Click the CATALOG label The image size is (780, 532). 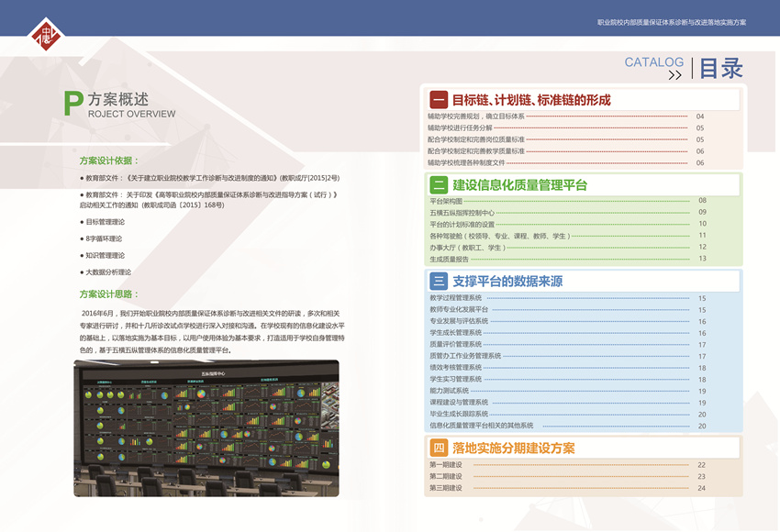click(x=654, y=62)
